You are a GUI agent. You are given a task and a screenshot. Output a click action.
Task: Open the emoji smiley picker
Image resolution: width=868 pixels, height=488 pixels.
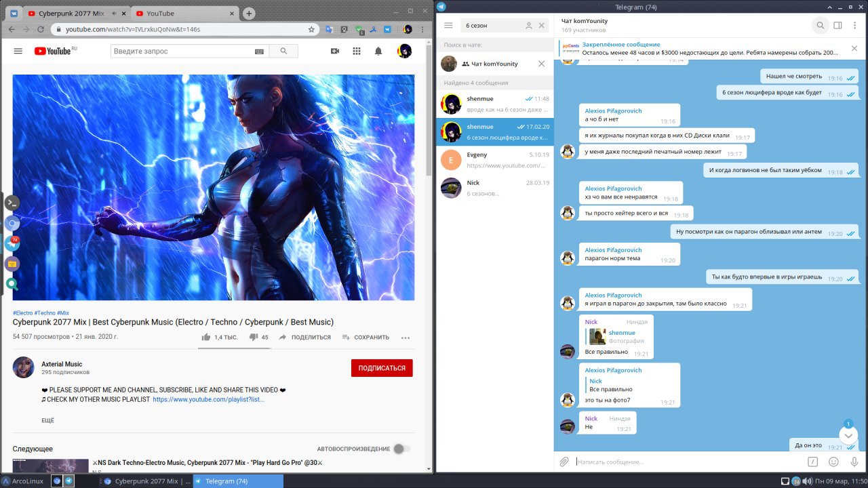click(833, 462)
